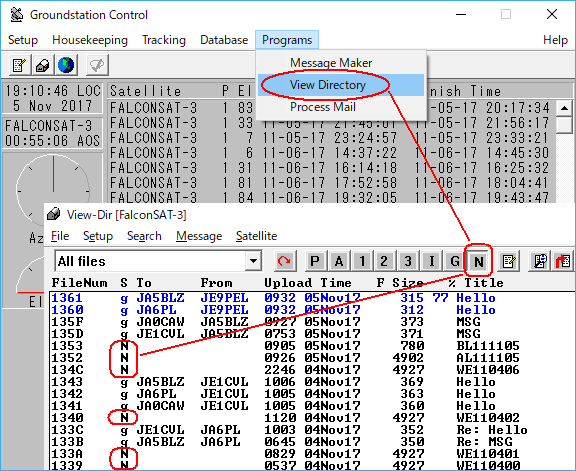The image size is (576, 471).
Task: Open Message Maker toolbar icon in Groundstation Control
Action: (x=19, y=65)
